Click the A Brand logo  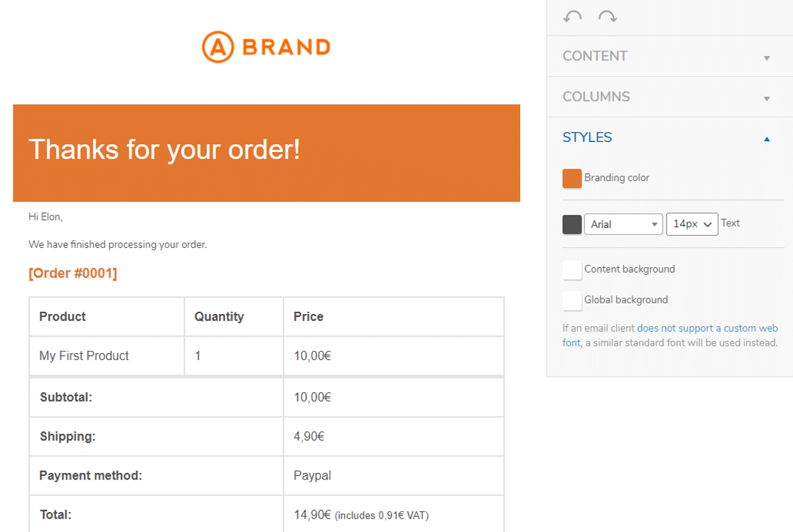click(266, 47)
